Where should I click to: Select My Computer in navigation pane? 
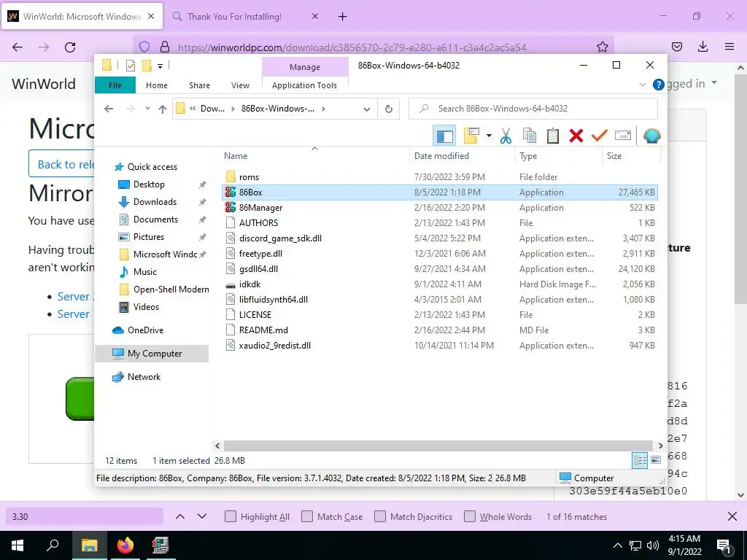152,354
